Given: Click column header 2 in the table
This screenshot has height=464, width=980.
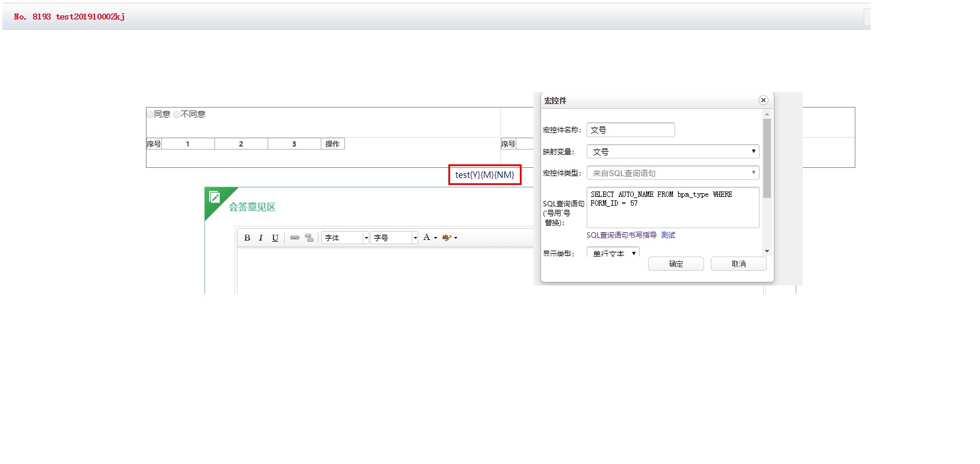Looking at the screenshot, I should 241,144.
